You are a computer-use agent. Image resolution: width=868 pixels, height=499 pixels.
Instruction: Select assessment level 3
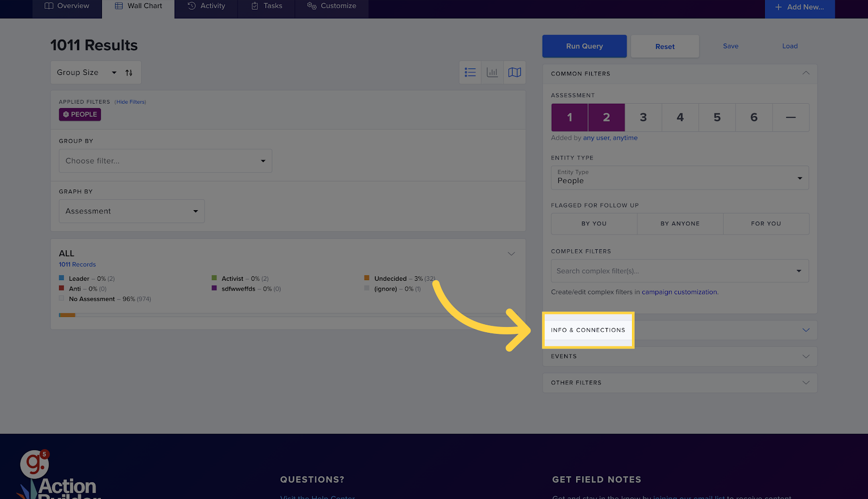(x=643, y=117)
